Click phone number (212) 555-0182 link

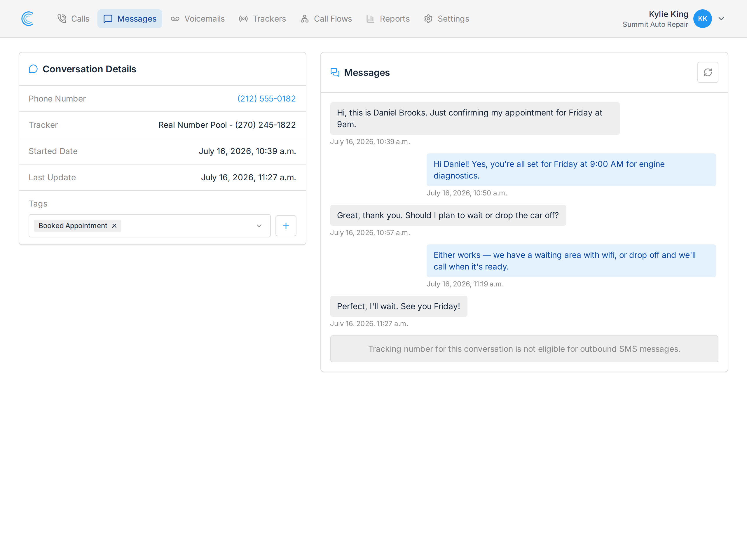(x=266, y=99)
